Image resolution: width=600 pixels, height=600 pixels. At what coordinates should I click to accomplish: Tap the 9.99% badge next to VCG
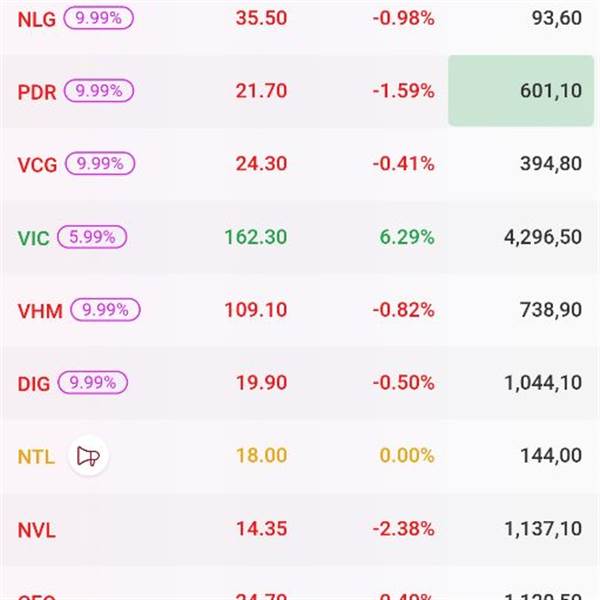tap(98, 164)
